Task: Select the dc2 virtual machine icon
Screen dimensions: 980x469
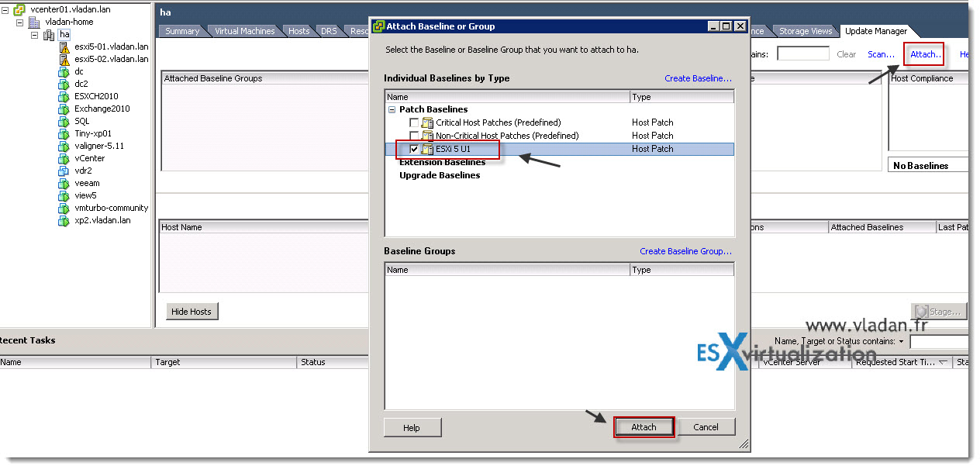Action: coord(64,84)
